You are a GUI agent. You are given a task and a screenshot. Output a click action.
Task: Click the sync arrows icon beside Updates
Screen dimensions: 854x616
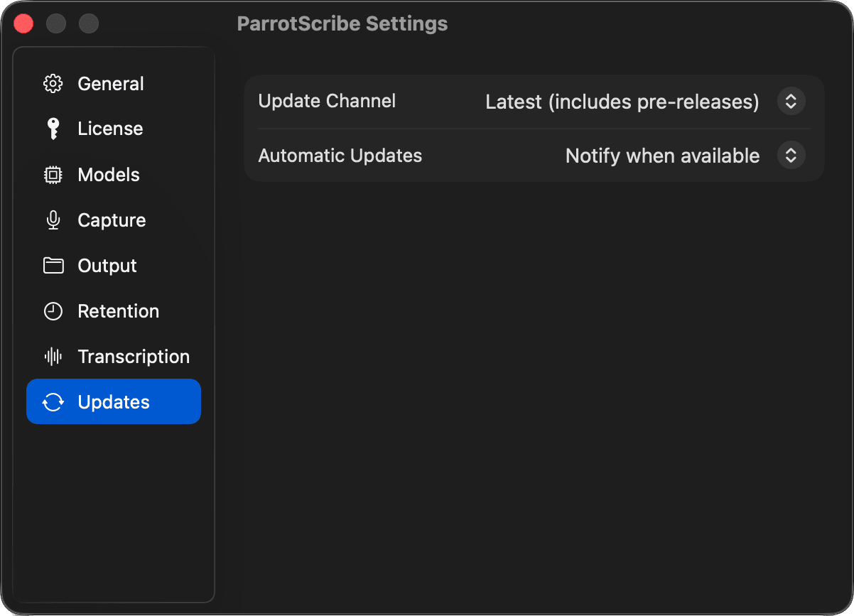pyautogui.click(x=53, y=402)
